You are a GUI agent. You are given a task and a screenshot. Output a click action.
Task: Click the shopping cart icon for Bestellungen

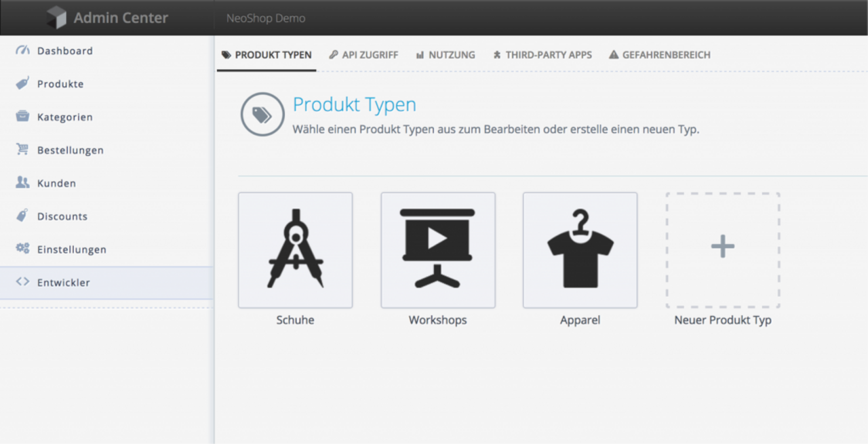coord(22,150)
